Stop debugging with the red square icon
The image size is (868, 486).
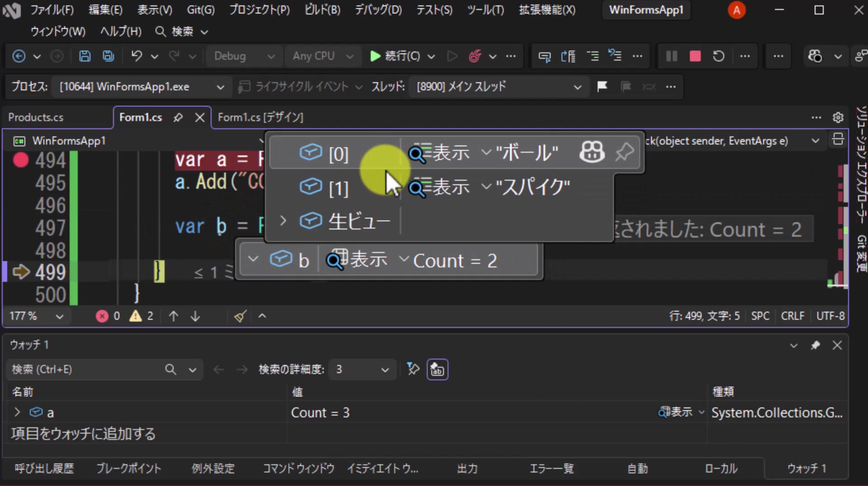695,56
